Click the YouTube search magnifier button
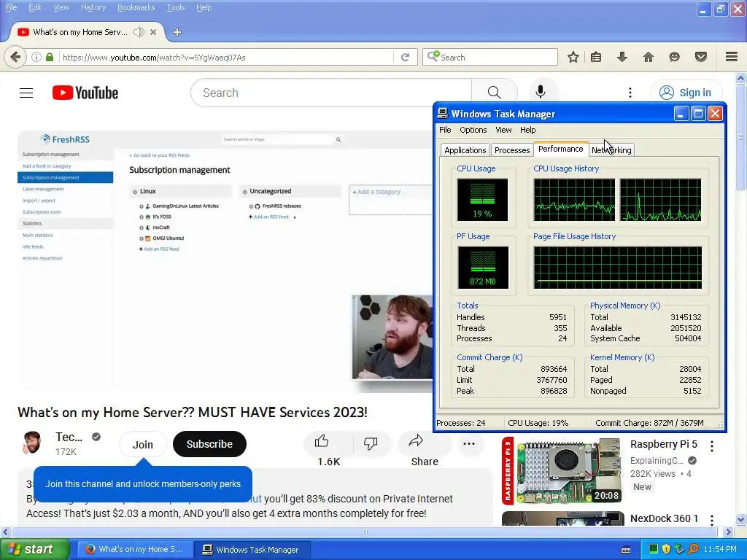The height and width of the screenshot is (560, 747). (x=494, y=93)
